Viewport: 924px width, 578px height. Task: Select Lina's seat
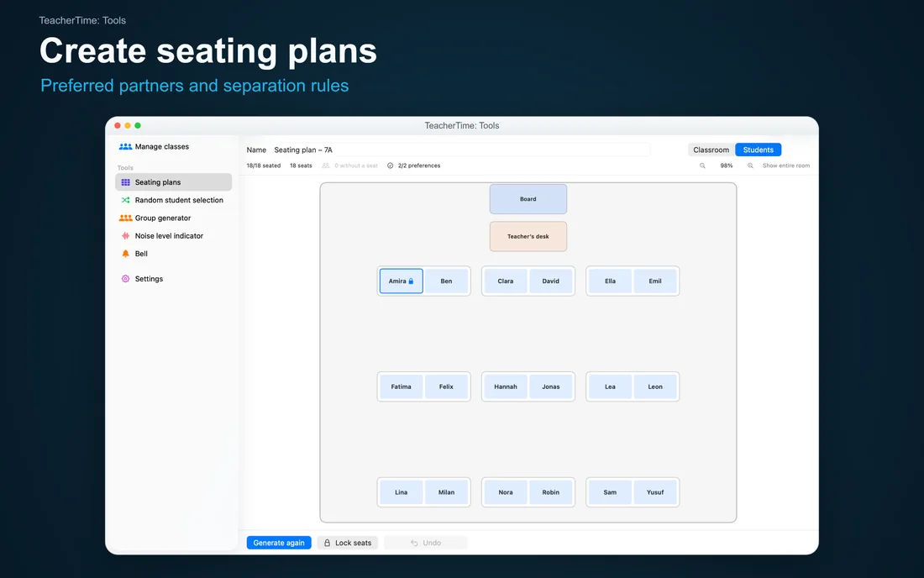click(402, 492)
